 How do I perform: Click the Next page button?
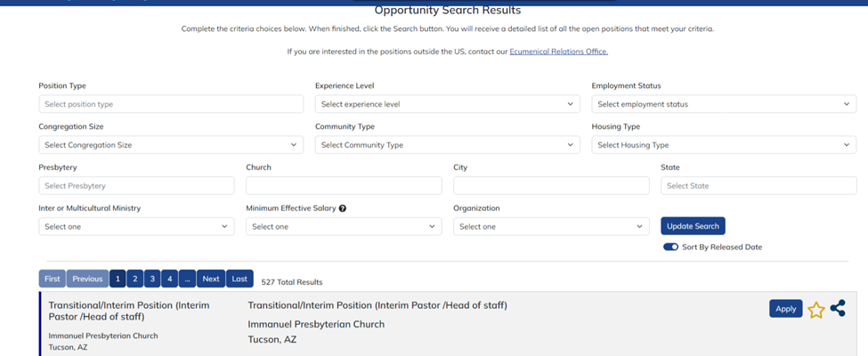point(211,279)
